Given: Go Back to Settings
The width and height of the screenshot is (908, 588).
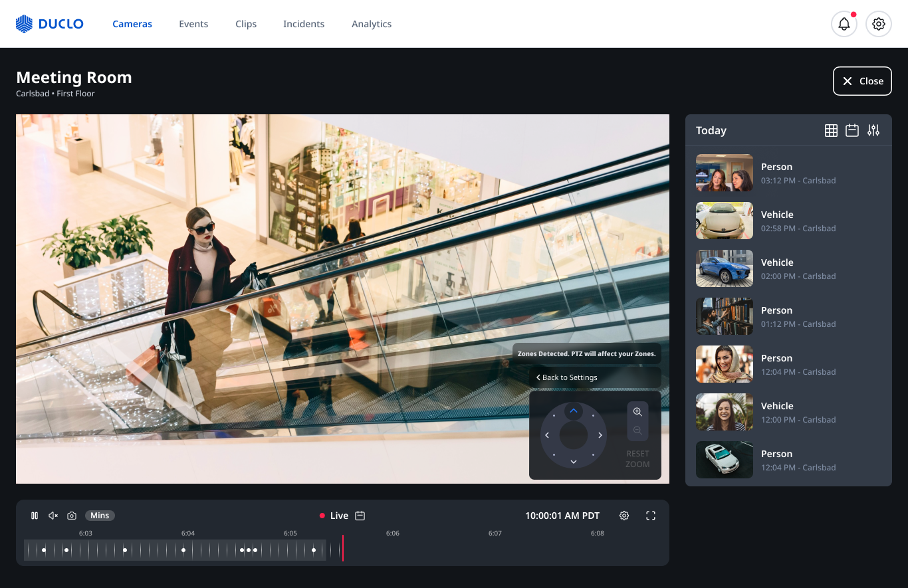Looking at the screenshot, I should pyautogui.click(x=566, y=377).
